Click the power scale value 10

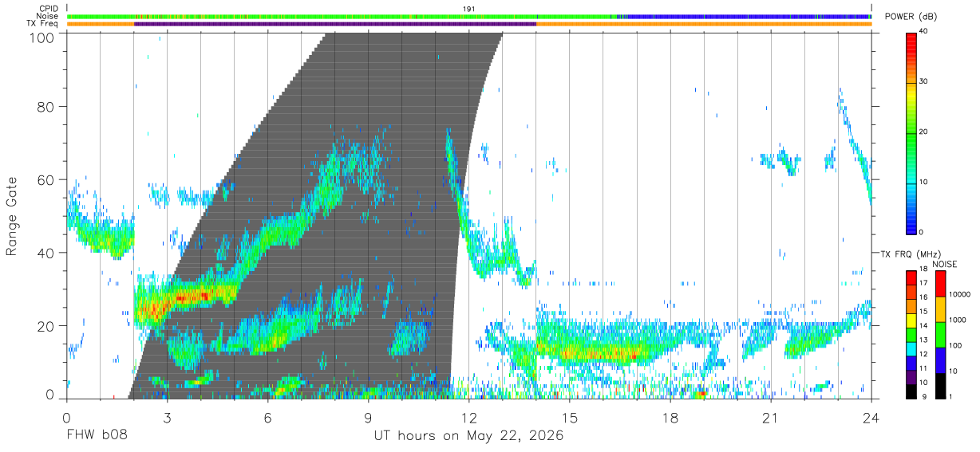pos(924,183)
